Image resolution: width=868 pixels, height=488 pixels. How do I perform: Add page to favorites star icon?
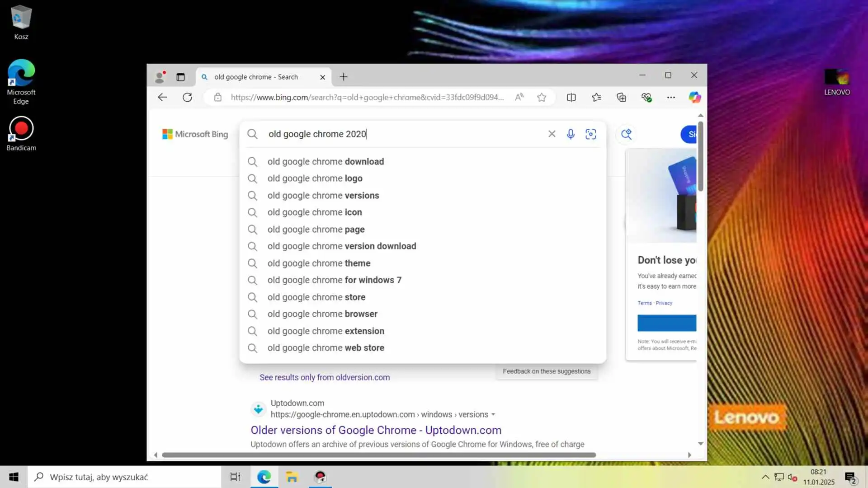point(542,97)
